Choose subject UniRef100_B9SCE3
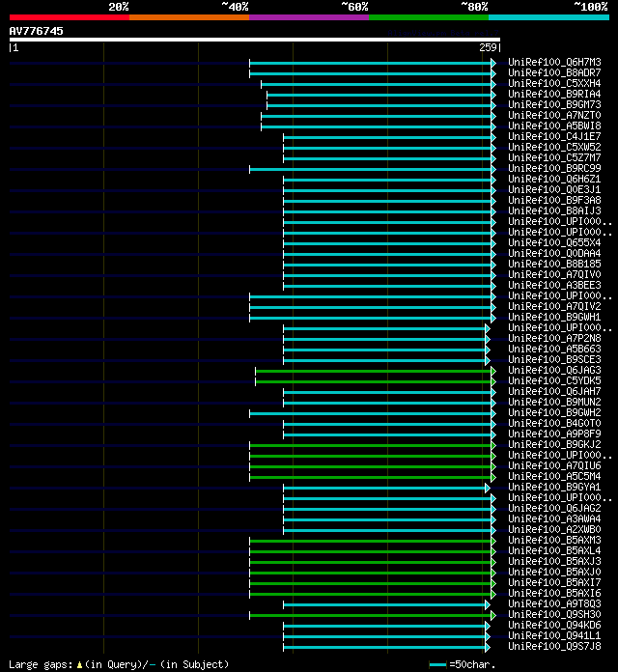 [x=554, y=359]
